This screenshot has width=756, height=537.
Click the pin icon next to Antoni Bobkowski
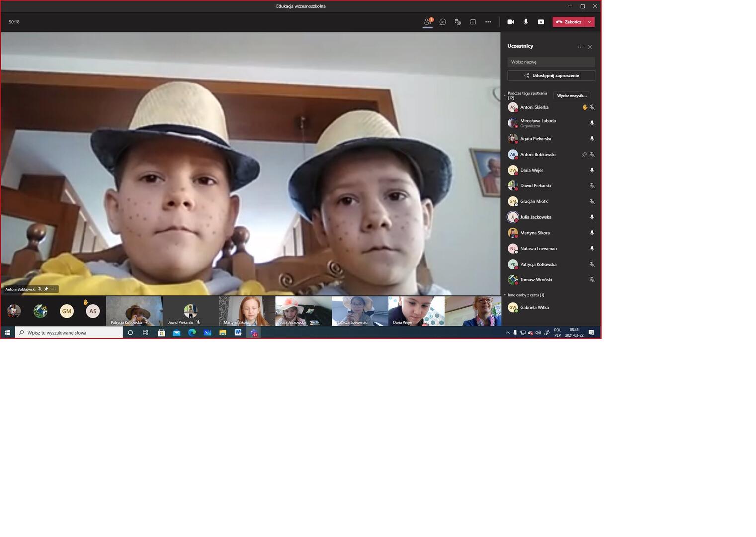[x=584, y=155]
